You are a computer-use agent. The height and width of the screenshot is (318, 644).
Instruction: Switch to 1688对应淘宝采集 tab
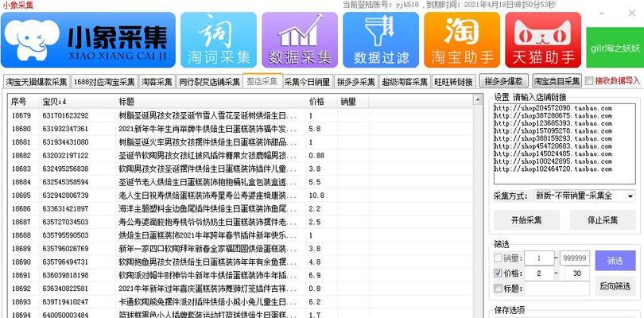point(104,81)
